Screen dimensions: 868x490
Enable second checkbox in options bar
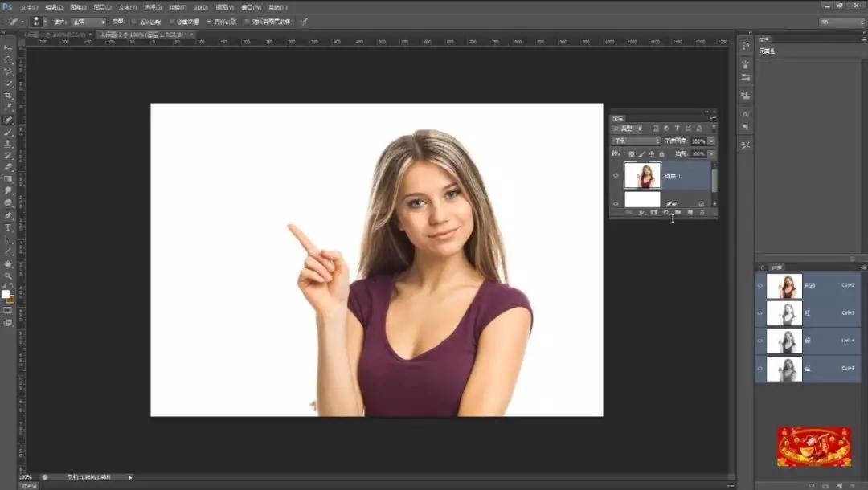(x=171, y=22)
